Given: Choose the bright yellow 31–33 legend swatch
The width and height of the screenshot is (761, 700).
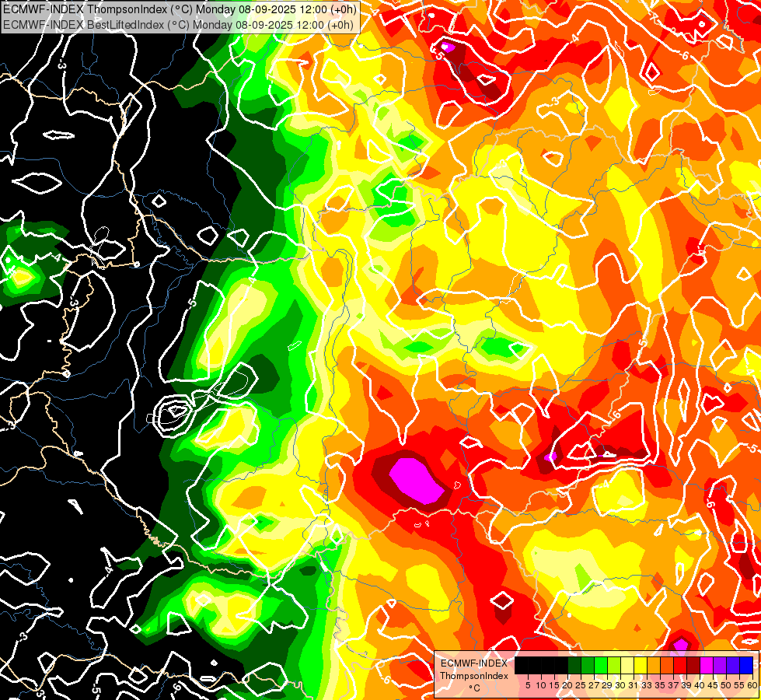Looking at the screenshot, I should coord(641,666).
